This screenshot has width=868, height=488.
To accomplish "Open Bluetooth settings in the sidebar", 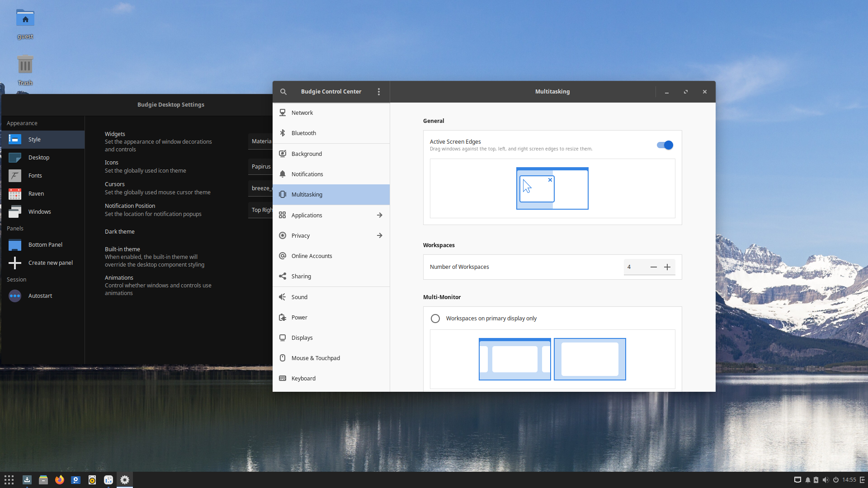I will [331, 133].
